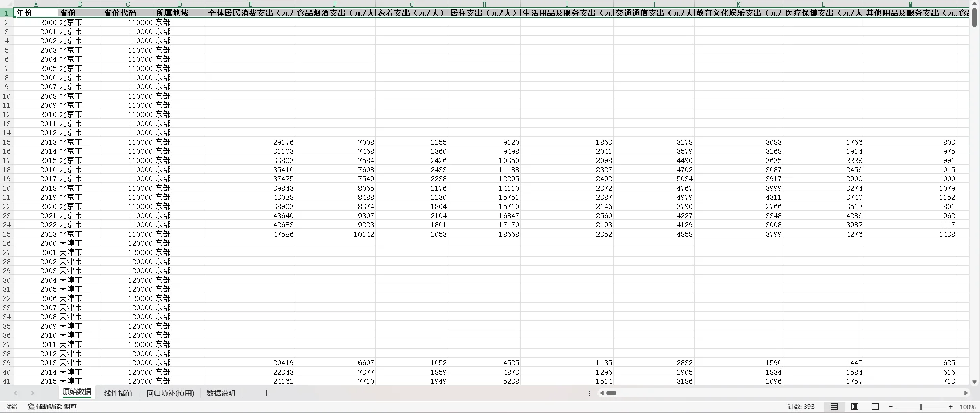The image size is (980, 413).
Task: Open the 数据说明 sheet tab
Action: [x=221, y=393]
